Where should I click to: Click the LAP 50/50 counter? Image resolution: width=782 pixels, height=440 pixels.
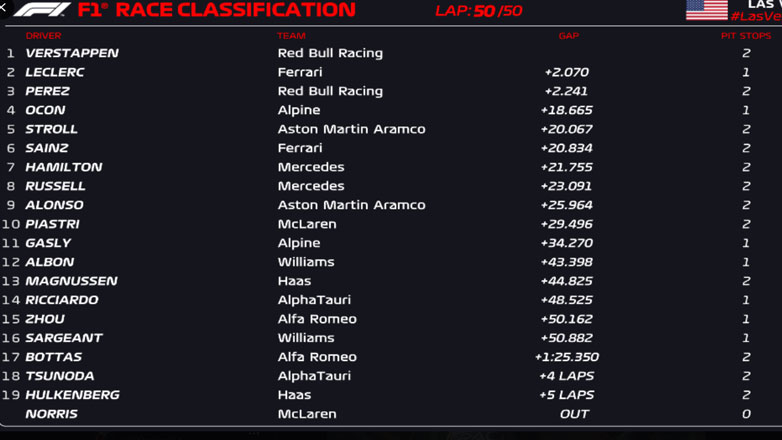click(x=478, y=11)
